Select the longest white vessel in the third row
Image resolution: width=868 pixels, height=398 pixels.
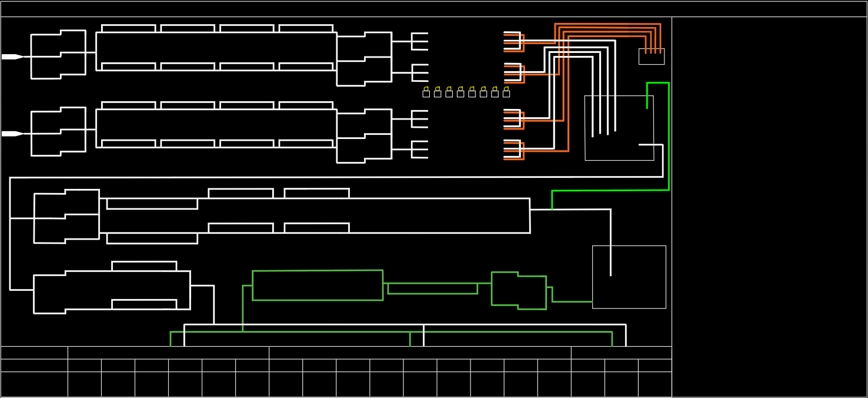[315, 215]
